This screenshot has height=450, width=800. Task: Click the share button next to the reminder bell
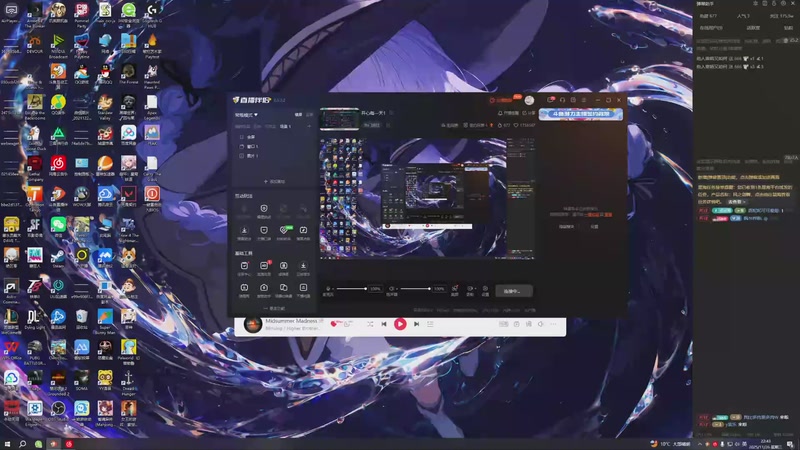(529, 113)
